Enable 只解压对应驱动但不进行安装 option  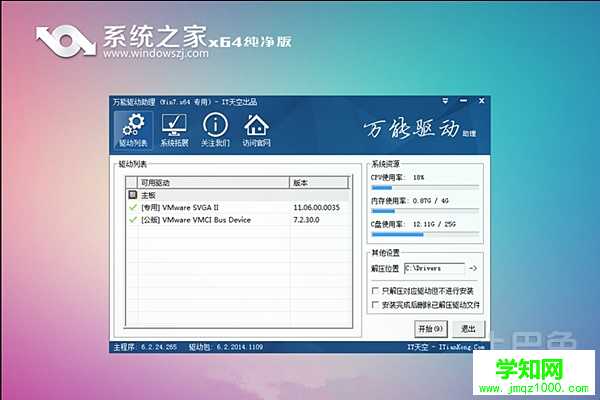375,291
